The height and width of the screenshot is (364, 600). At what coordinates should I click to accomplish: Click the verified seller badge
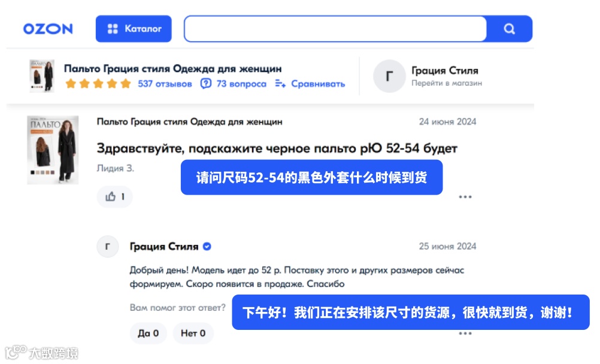(x=207, y=247)
